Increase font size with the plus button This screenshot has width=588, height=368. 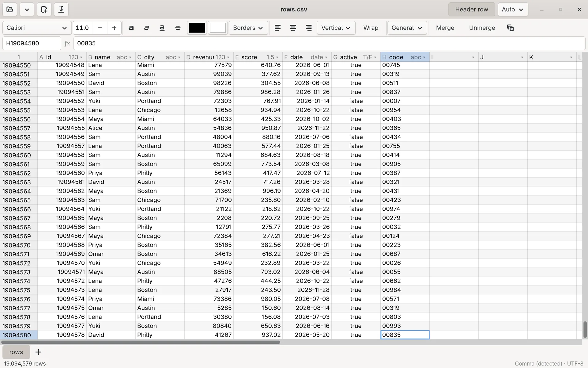(114, 28)
